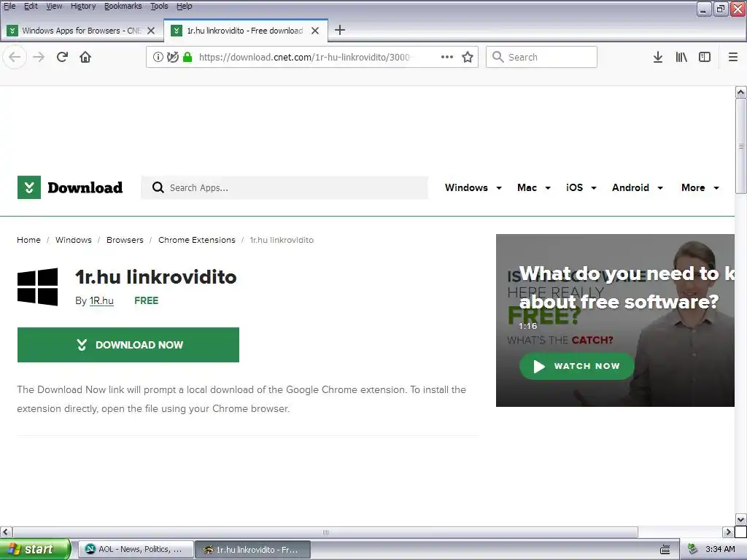The image size is (747, 560).
Task: Open a new tab with plus button
Action: [340, 31]
